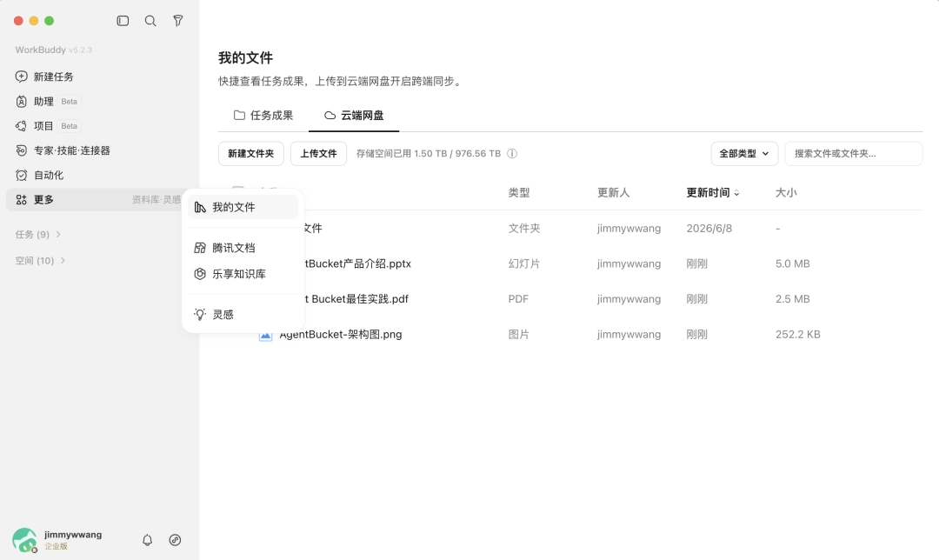Click the 企业版 label under username
The height and width of the screenshot is (560, 939).
(x=56, y=547)
